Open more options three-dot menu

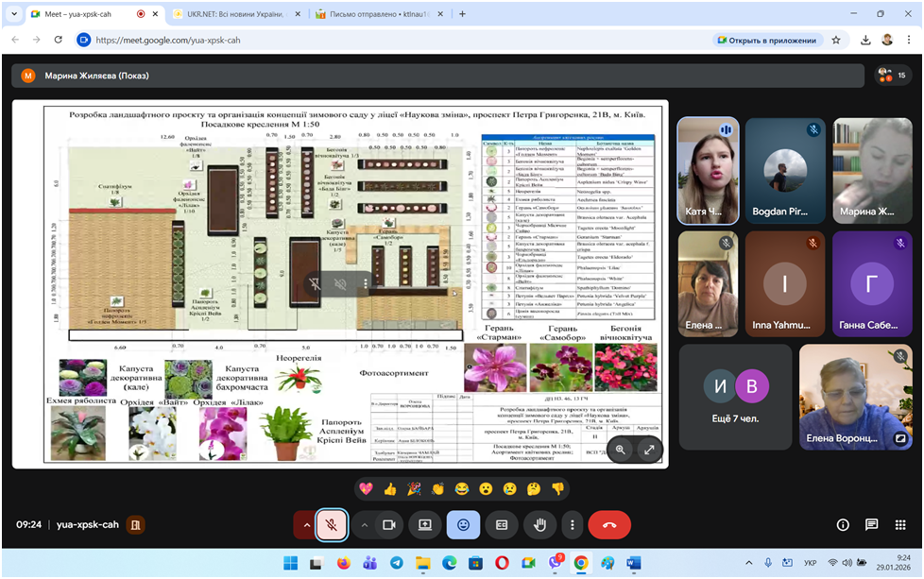[x=572, y=524]
